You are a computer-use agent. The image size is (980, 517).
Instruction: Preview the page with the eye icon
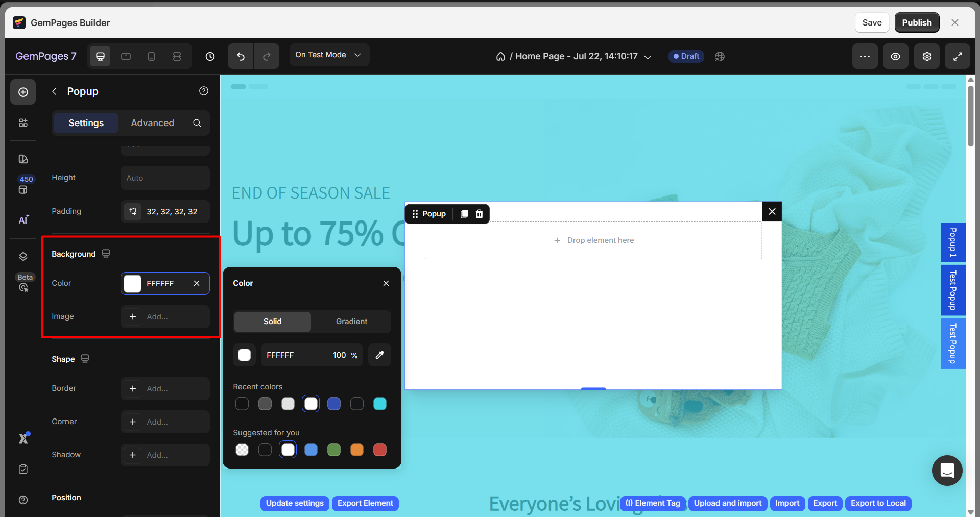pos(896,56)
